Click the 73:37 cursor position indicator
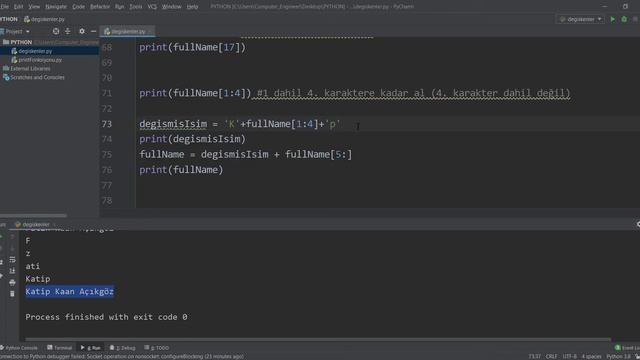 click(535, 356)
